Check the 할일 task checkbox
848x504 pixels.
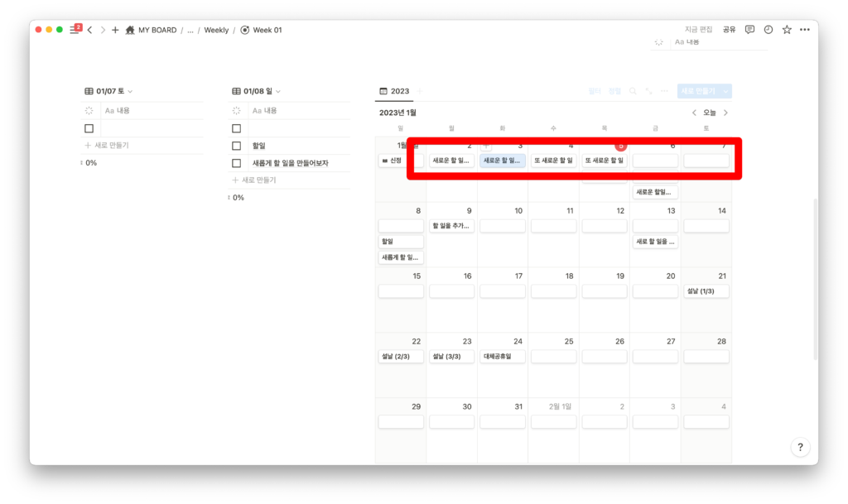[x=236, y=146]
